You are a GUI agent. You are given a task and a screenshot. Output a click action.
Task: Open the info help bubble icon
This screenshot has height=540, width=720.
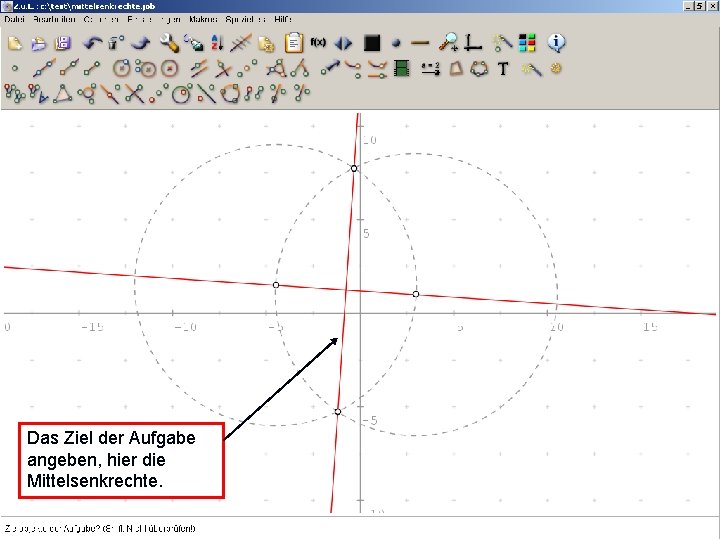pyautogui.click(x=557, y=43)
